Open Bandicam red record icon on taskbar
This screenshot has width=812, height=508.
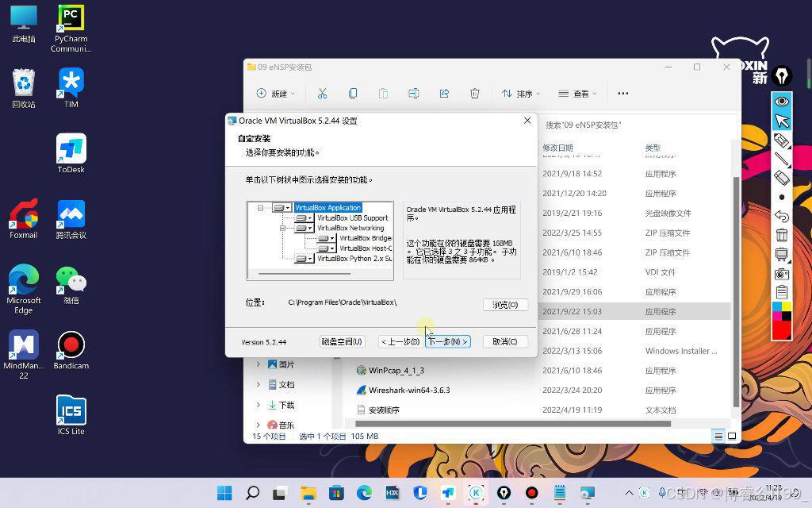click(x=531, y=493)
